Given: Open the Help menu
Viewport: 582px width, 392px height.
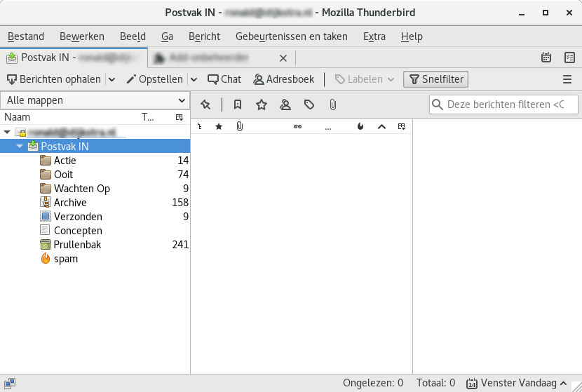Looking at the screenshot, I should 412,36.
